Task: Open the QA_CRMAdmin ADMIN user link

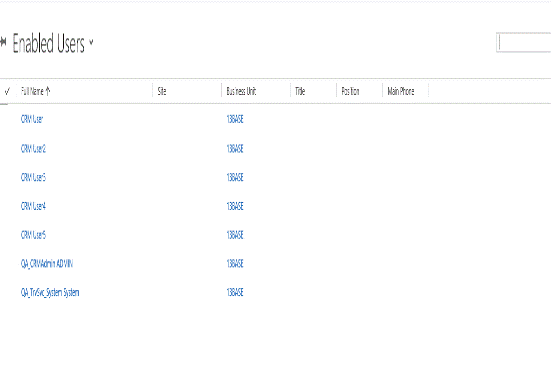Action: coord(47,264)
